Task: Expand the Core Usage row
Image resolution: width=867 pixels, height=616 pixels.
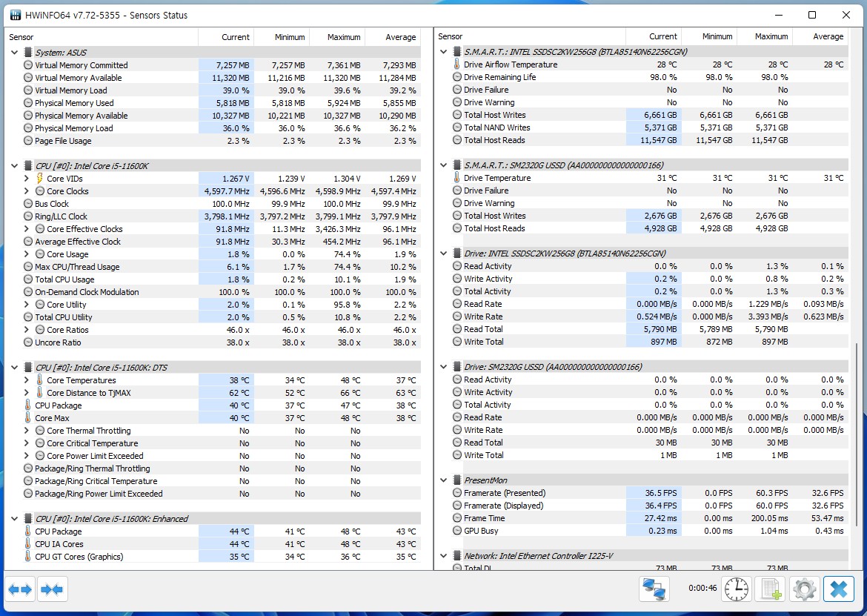Action: pyautogui.click(x=26, y=254)
